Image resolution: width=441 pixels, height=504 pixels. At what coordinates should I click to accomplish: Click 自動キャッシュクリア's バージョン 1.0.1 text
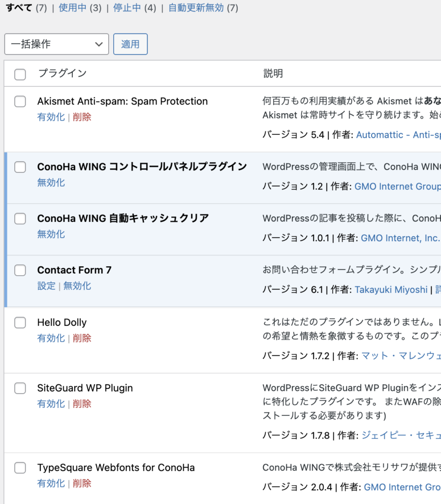[x=296, y=238]
